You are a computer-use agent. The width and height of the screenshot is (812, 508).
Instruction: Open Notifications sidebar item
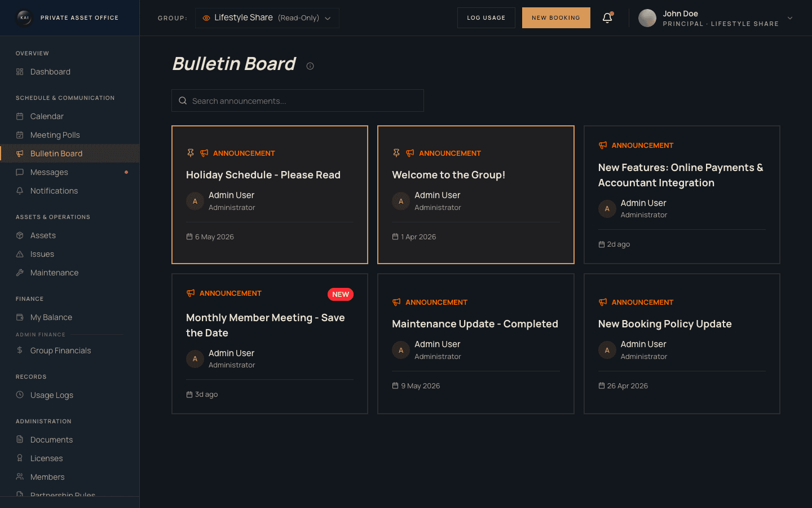coord(70,191)
